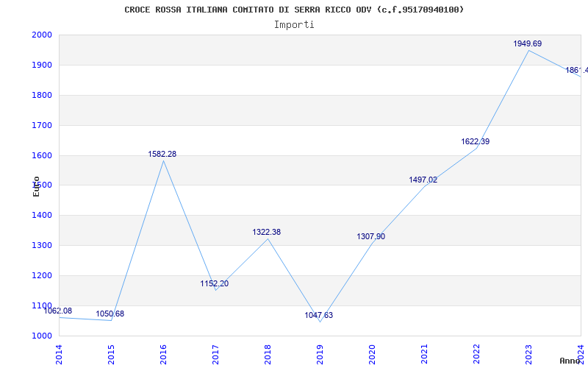
Task: Click the y-axis tick 1200
Action: coord(42,275)
